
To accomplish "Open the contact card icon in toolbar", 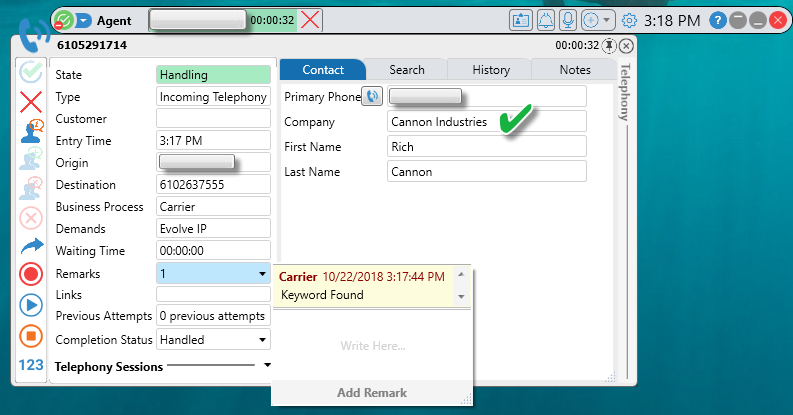I will [521, 20].
